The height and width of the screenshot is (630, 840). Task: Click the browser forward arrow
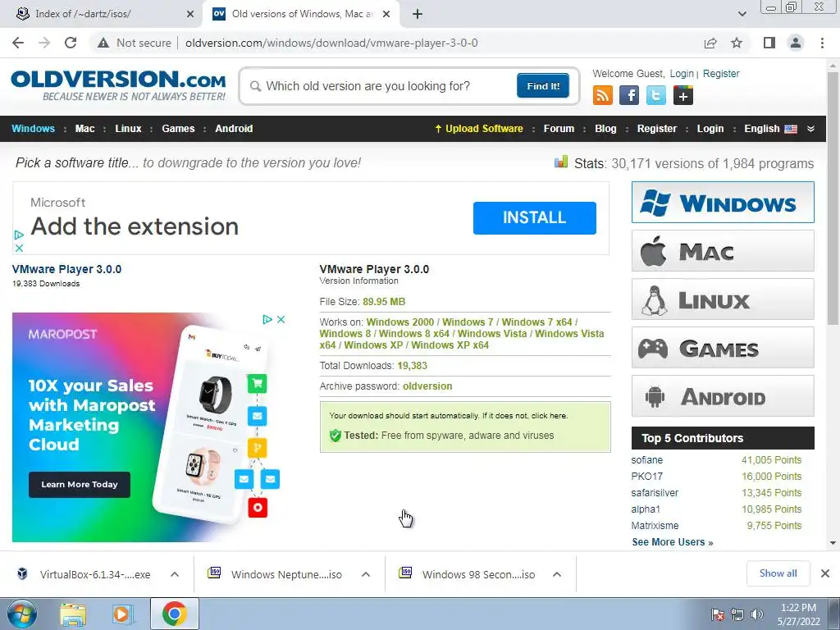tap(44, 43)
